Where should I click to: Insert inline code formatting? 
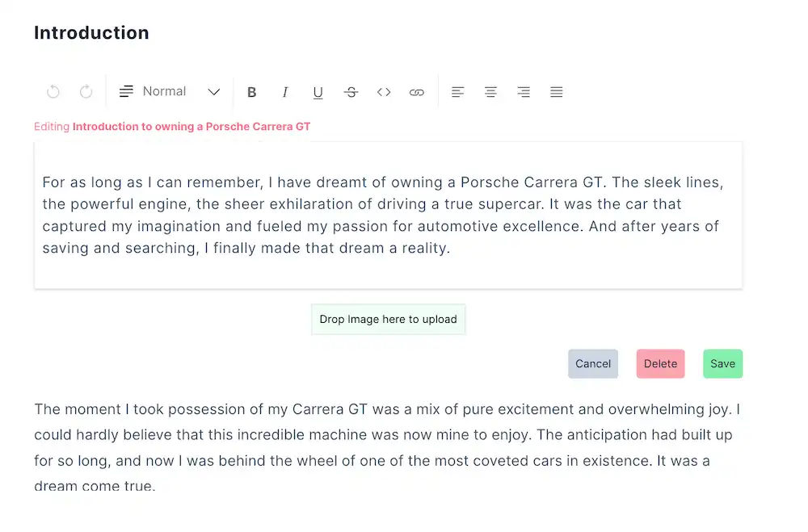(384, 92)
